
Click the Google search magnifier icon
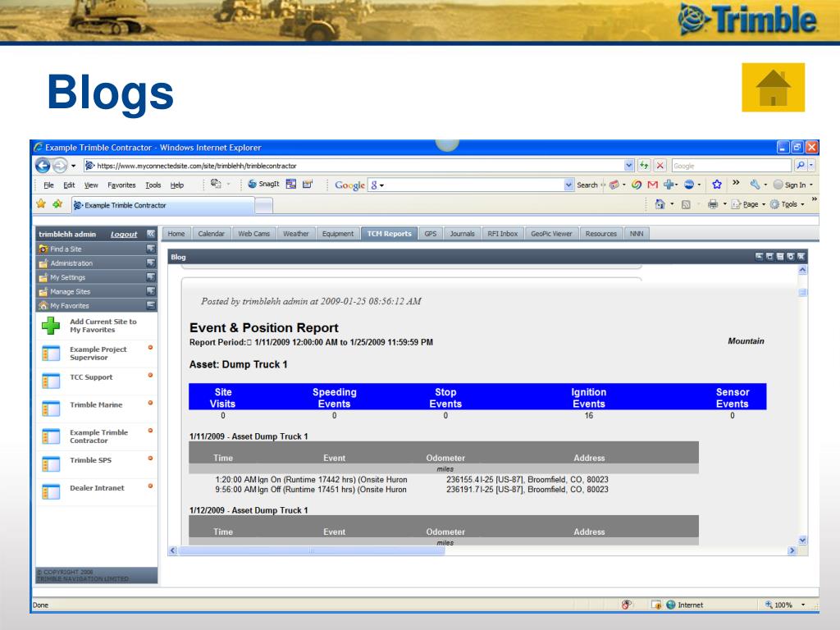[801, 166]
